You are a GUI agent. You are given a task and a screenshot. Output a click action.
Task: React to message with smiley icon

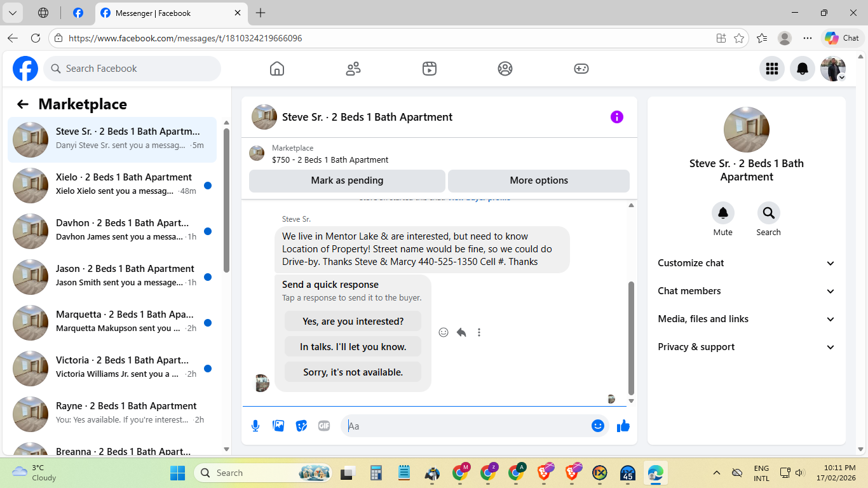click(x=444, y=332)
